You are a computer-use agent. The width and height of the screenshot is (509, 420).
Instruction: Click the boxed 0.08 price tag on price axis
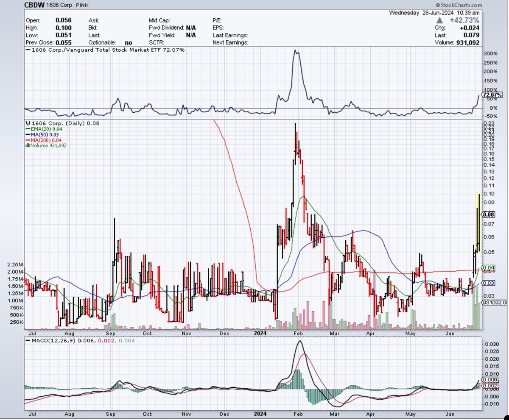pyautogui.click(x=489, y=214)
